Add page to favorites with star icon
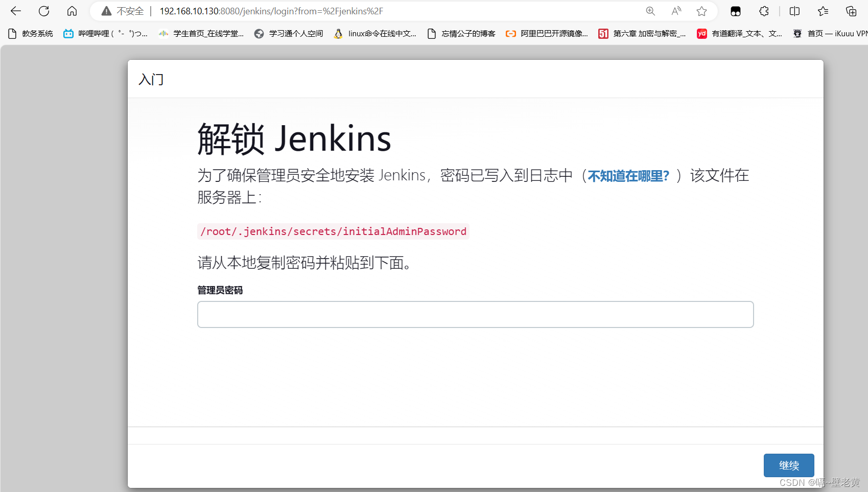 702,11
